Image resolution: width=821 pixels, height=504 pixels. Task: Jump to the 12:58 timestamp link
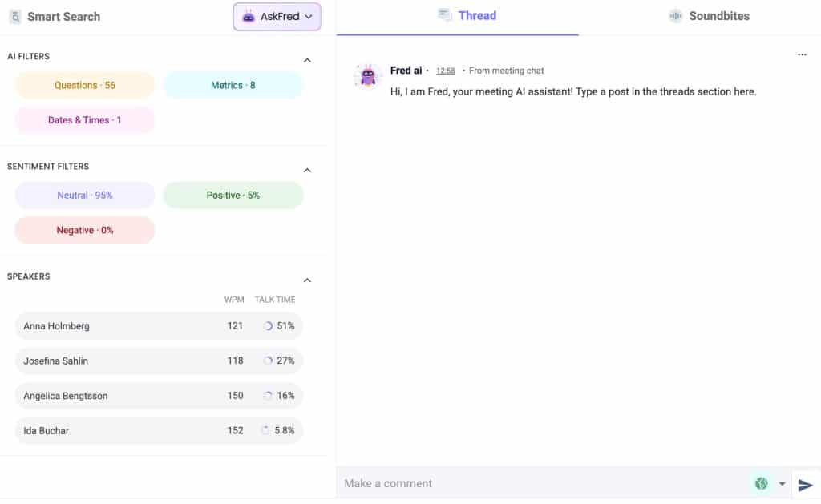point(445,71)
